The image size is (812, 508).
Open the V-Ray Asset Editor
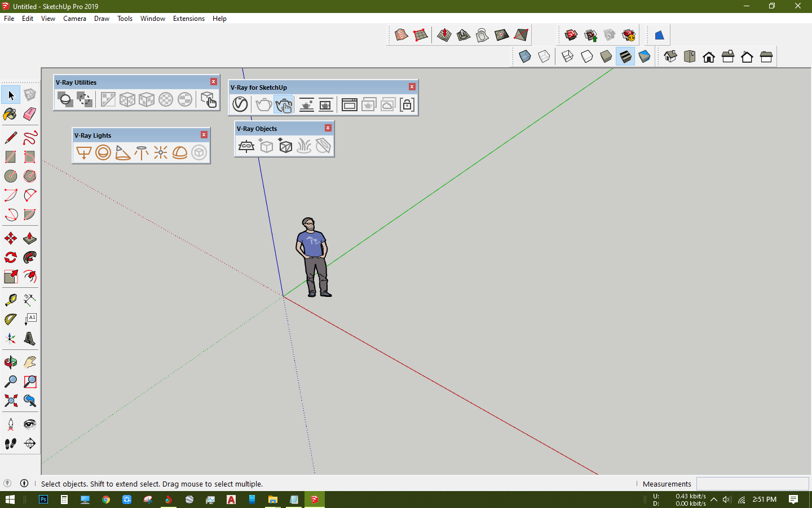tap(240, 104)
